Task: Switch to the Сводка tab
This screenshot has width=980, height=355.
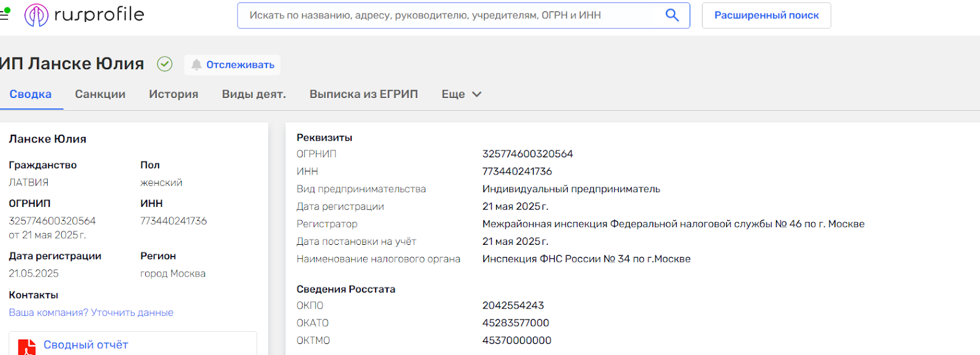Action: click(x=31, y=94)
